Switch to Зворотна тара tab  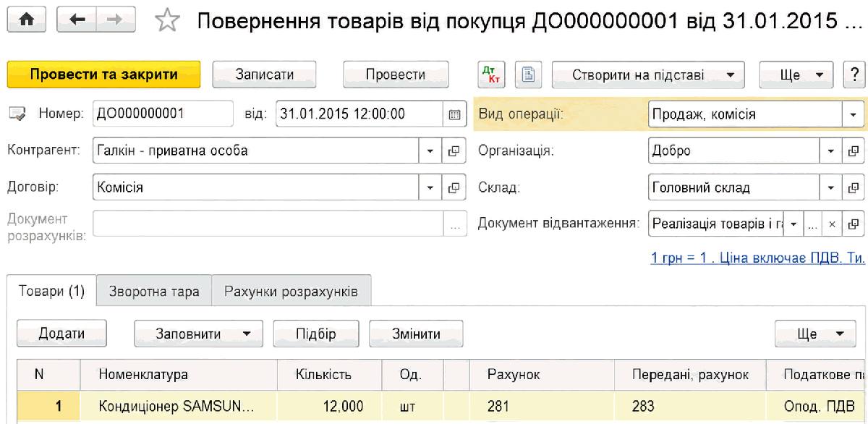coord(154,292)
